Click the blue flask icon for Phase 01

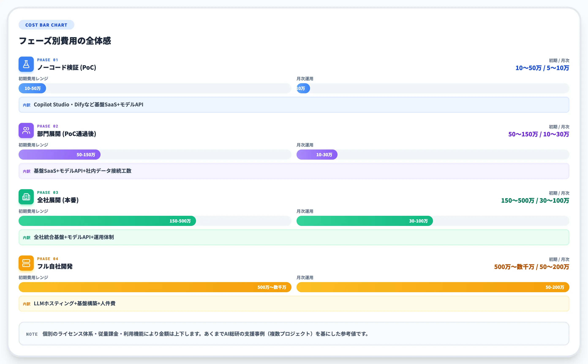pyautogui.click(x=26, y=64)
